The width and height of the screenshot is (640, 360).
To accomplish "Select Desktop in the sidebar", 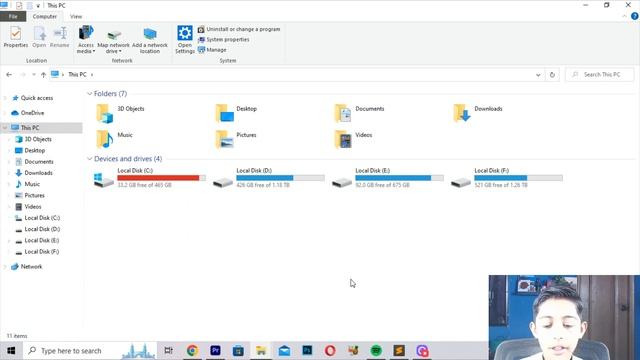I will pos(35,151).
